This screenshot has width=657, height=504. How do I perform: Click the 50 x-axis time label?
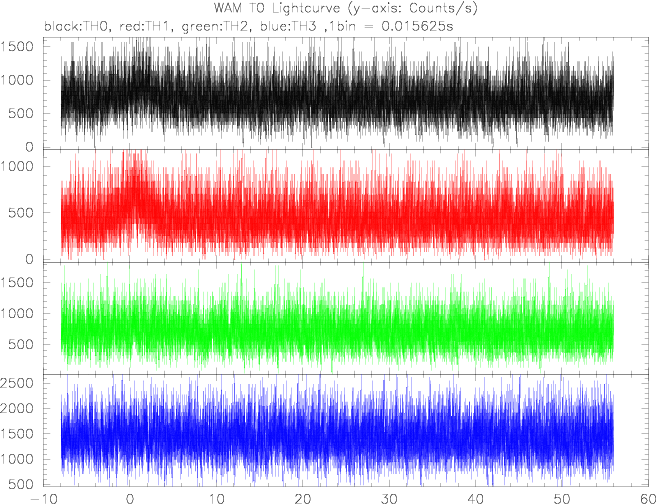(562, 499)
